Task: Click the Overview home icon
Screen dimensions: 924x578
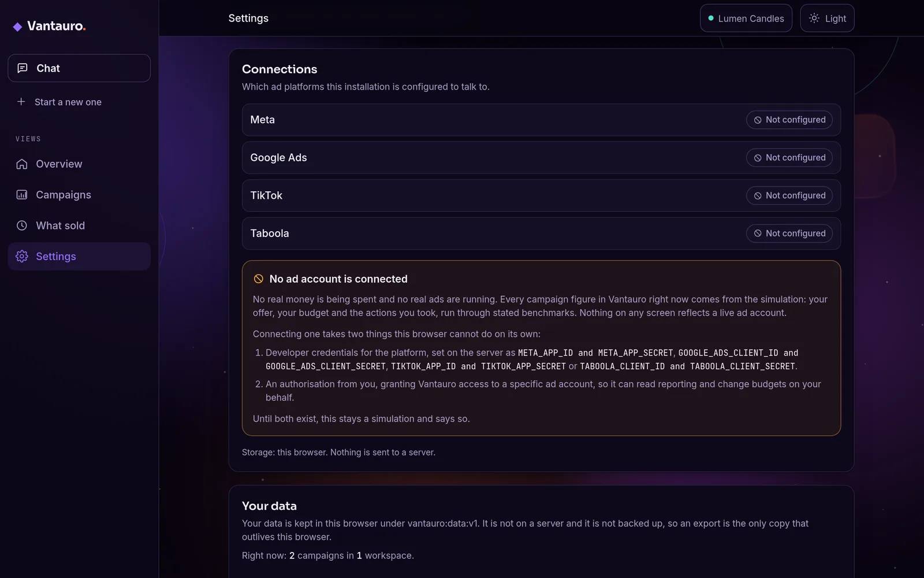Action: (x=22, y=164)
